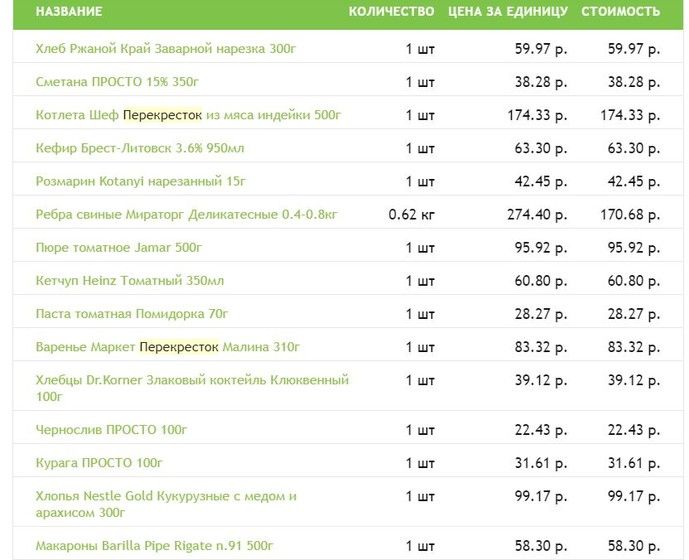Open the Сметана ПРОСТО 15% 350г link
689x560 pixels.
coord(117,82)
